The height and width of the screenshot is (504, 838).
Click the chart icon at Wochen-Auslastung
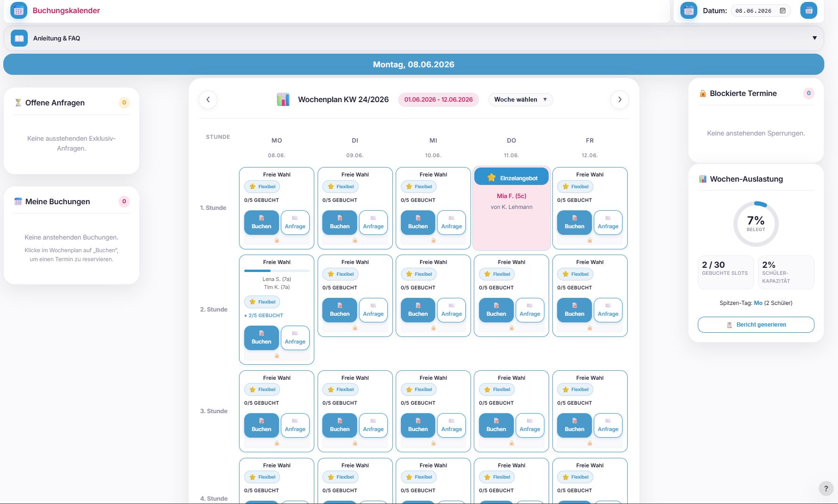(702, 179)
